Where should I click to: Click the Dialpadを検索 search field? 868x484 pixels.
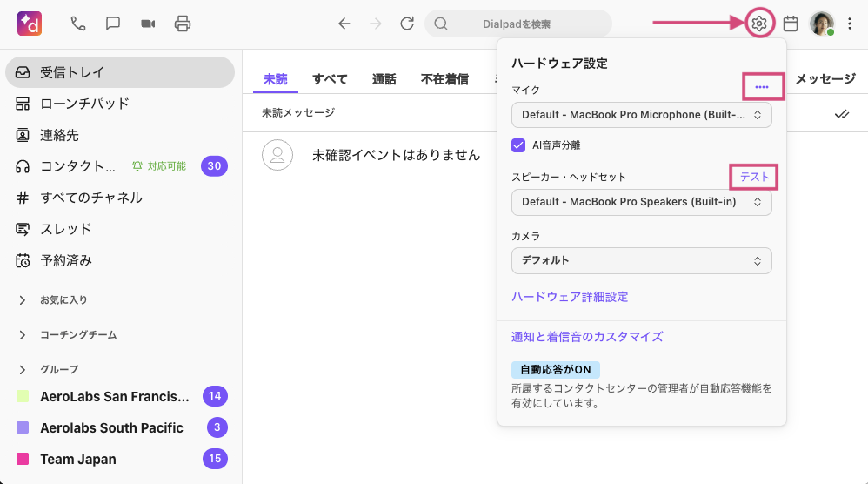518,24
